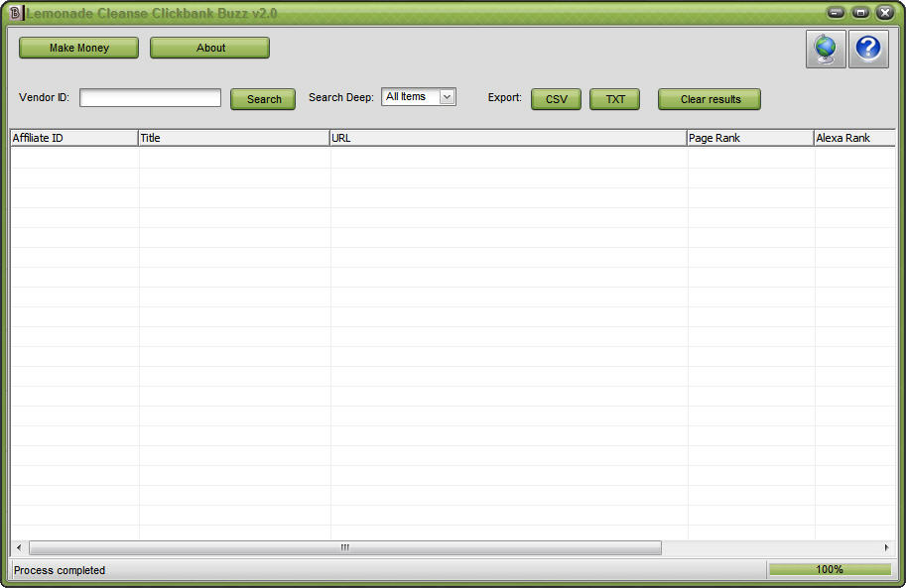Image resolution: width=906 pixels, height=588 pixels.
Task: Click the app icon in the title bar
Action: [16, 12]
